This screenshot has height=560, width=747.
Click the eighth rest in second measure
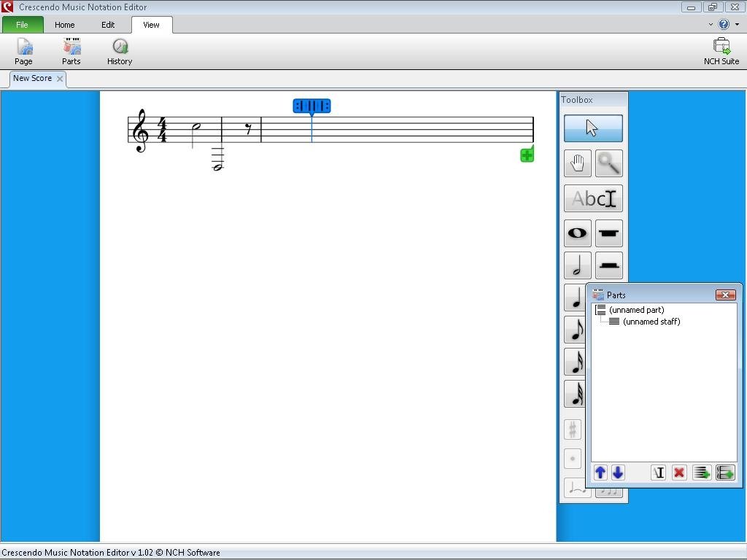pos(249,128)
